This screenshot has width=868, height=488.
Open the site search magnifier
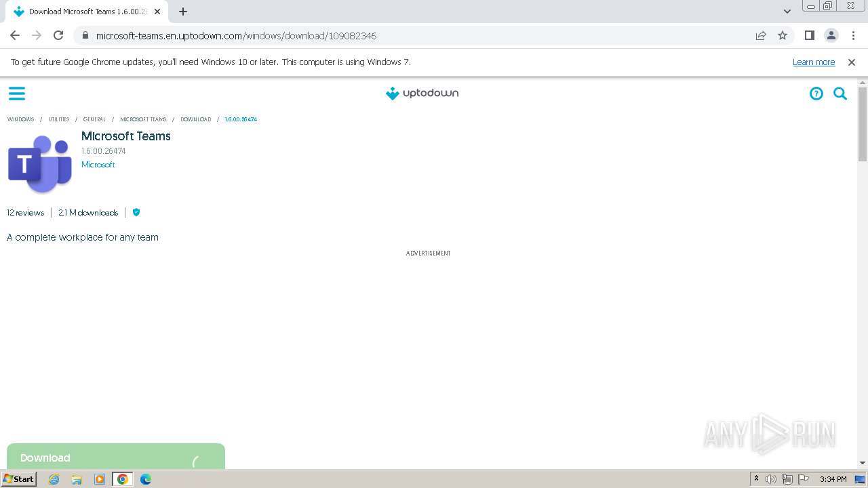coord(840,94)
